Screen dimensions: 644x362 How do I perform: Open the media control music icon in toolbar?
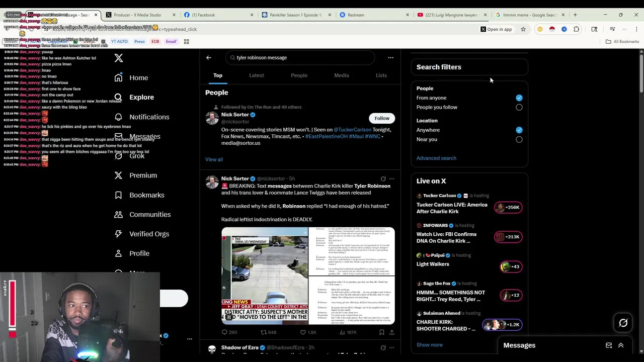(612, 29)
